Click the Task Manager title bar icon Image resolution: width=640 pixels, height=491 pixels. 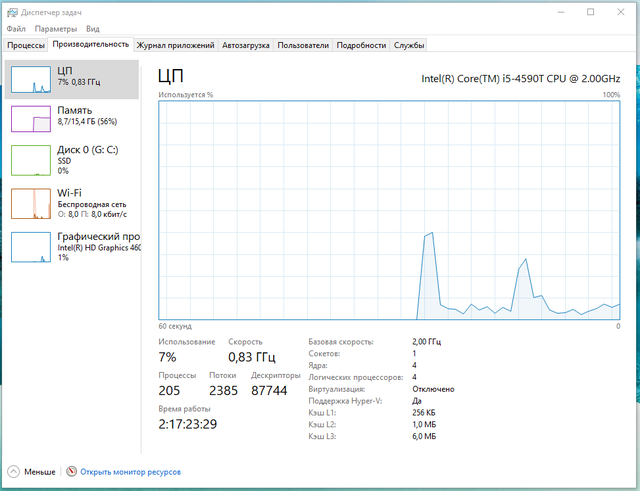coord(11,12)
